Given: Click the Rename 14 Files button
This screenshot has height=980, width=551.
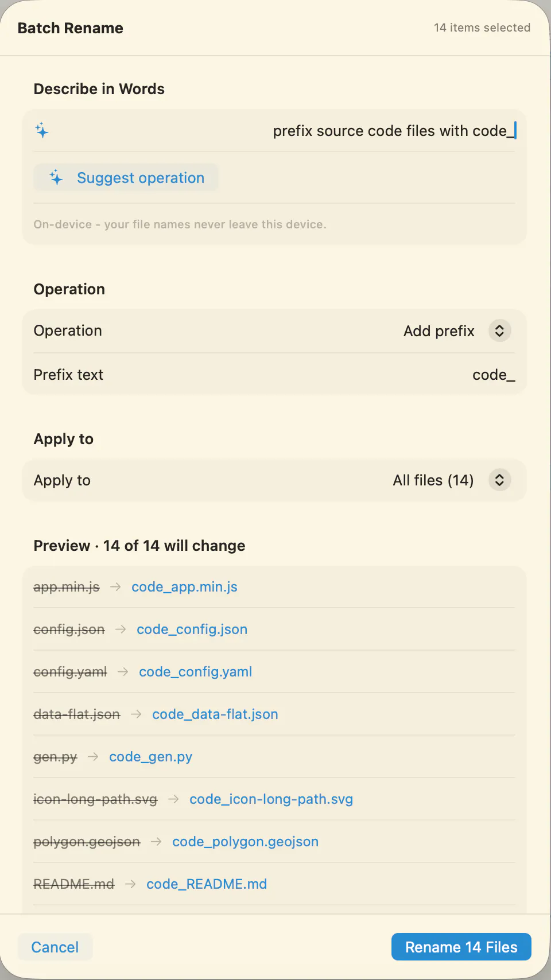Looking at the screenshot, I should (x=461, y=947).
